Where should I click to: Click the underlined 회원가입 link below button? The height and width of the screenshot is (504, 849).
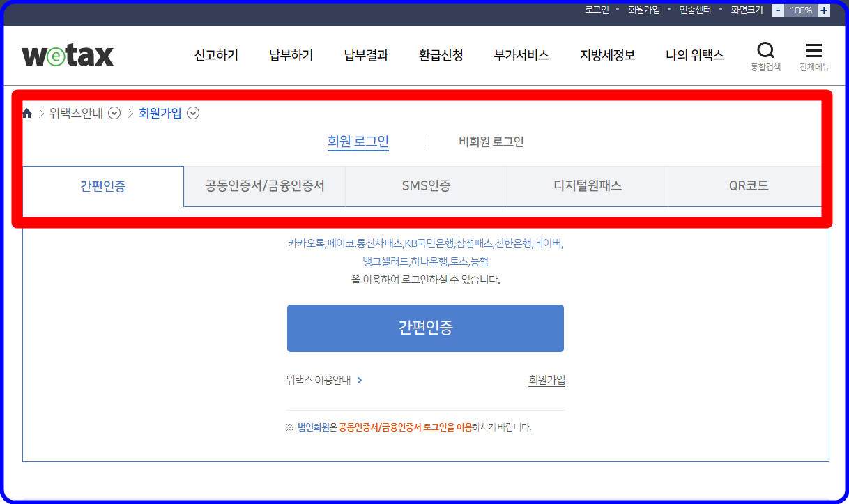[547, 380]
